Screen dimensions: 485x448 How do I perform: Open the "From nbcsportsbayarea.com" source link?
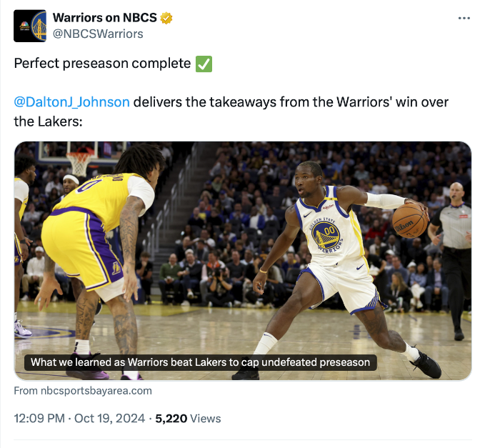click(83, 391)
